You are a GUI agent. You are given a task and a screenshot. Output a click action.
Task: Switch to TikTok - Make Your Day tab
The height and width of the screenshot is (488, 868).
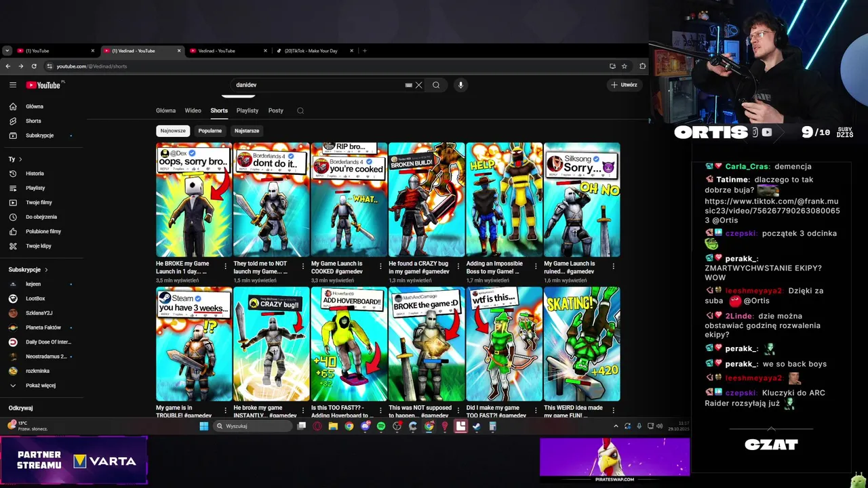[315, 51]
